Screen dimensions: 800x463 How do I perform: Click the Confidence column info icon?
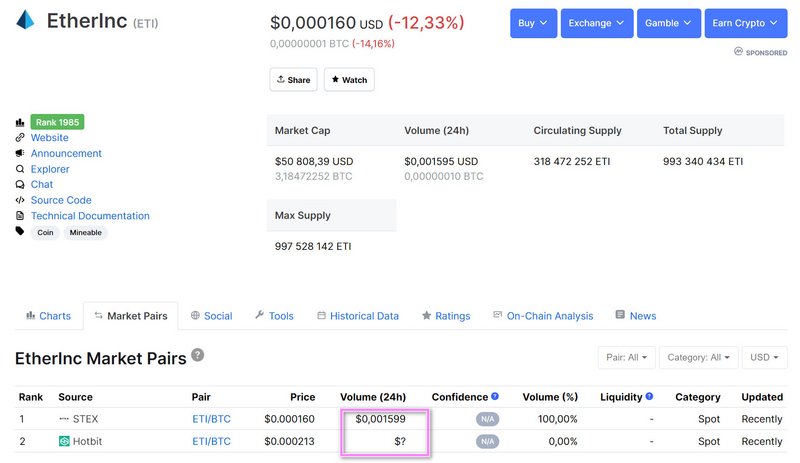(495, 396)
